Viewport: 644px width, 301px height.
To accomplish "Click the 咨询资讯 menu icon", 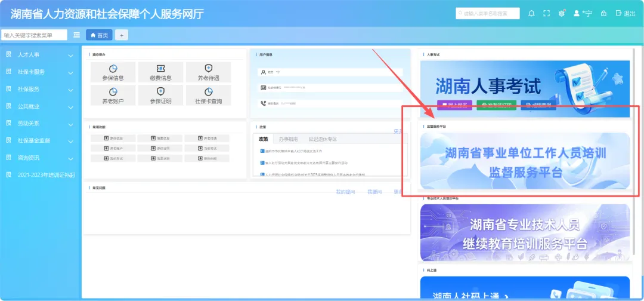I will pyautogui.click(x=8, y=158).
